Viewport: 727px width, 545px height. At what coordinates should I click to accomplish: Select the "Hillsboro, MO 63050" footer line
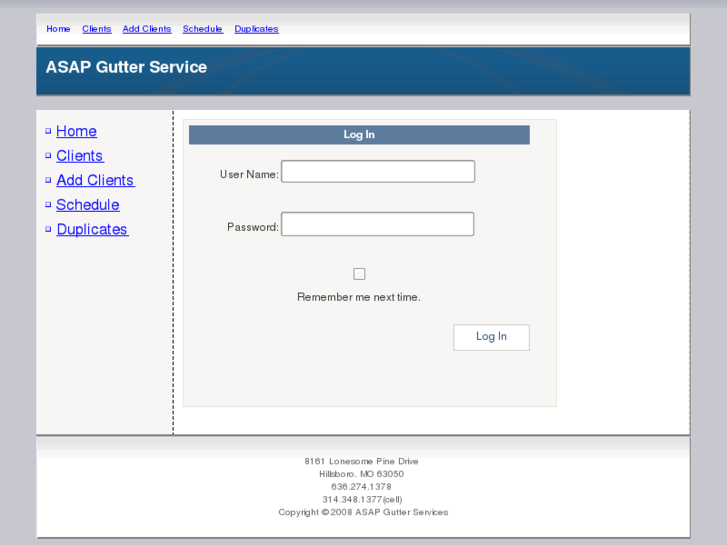(x=361, y=474)
